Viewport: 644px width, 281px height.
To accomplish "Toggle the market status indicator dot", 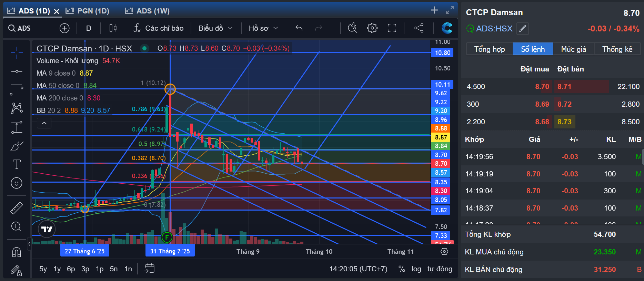I will [145, 48].
